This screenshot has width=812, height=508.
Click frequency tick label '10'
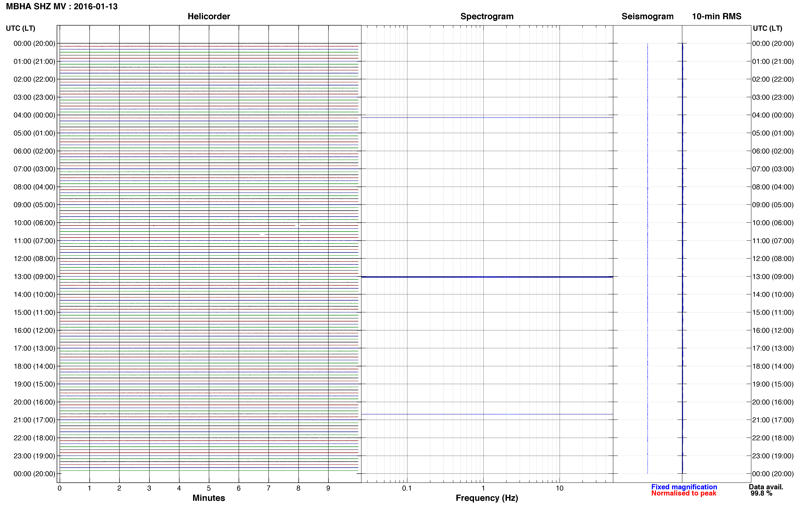[x=559, y=488]
